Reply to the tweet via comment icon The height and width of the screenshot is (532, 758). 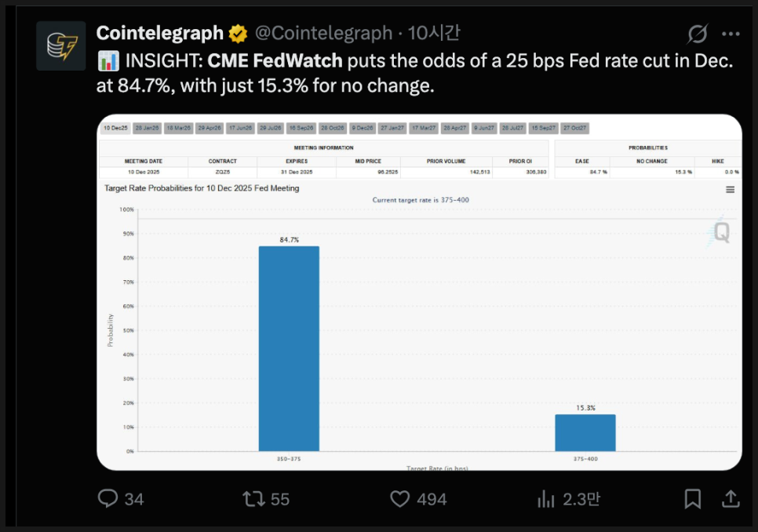109,498
